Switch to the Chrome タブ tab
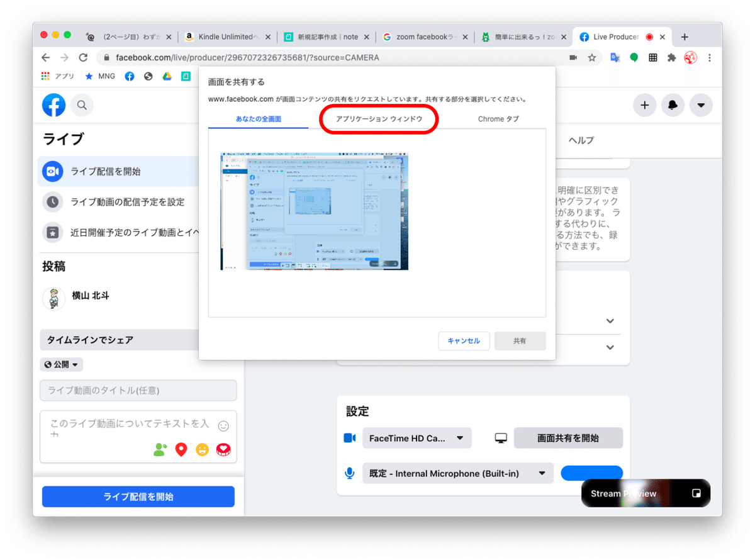The image size is (755, 560). pos(498,119)
